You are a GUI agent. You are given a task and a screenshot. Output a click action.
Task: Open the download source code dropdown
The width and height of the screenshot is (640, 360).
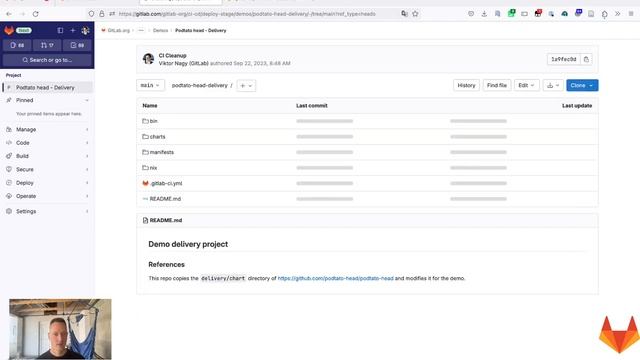[x=553, y=85]
